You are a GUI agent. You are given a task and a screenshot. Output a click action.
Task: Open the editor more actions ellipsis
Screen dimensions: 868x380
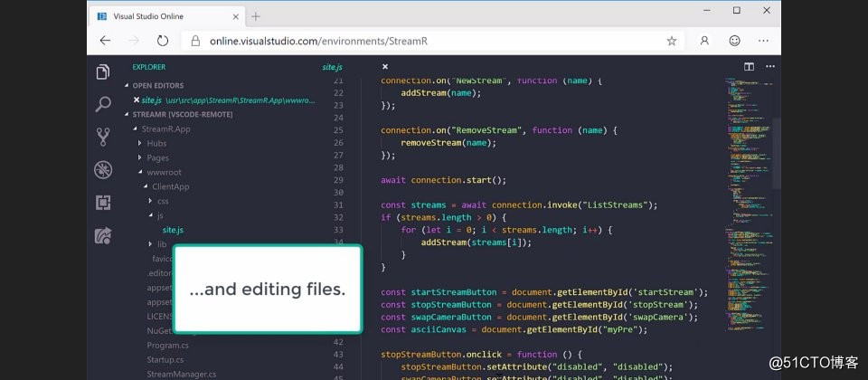(770, 66)
